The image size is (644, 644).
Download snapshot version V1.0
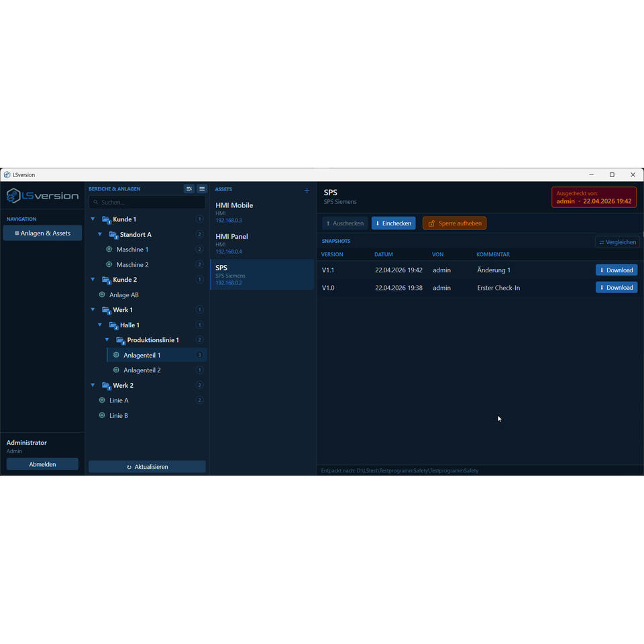point(616,288)
